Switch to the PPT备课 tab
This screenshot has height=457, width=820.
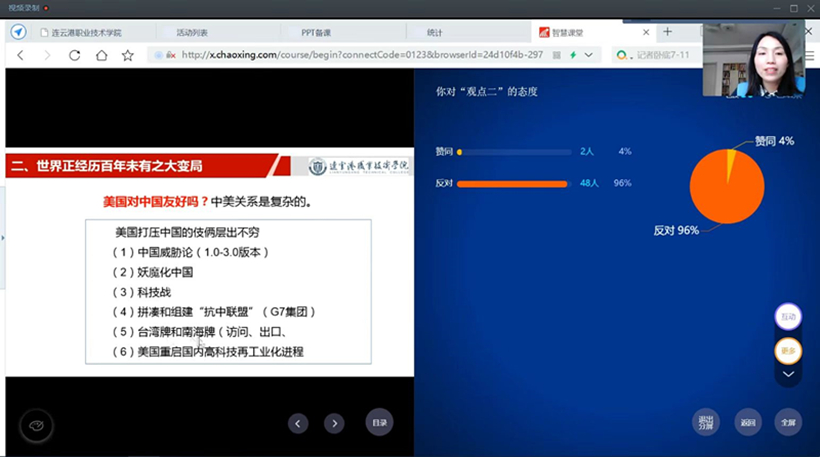tap(316, 32)
